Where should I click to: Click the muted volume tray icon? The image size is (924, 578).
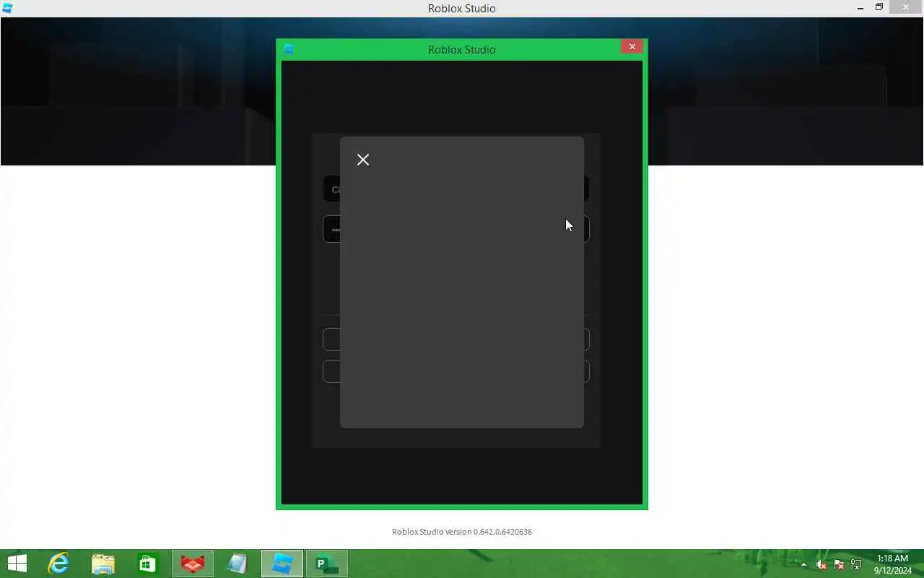[821, 564]
